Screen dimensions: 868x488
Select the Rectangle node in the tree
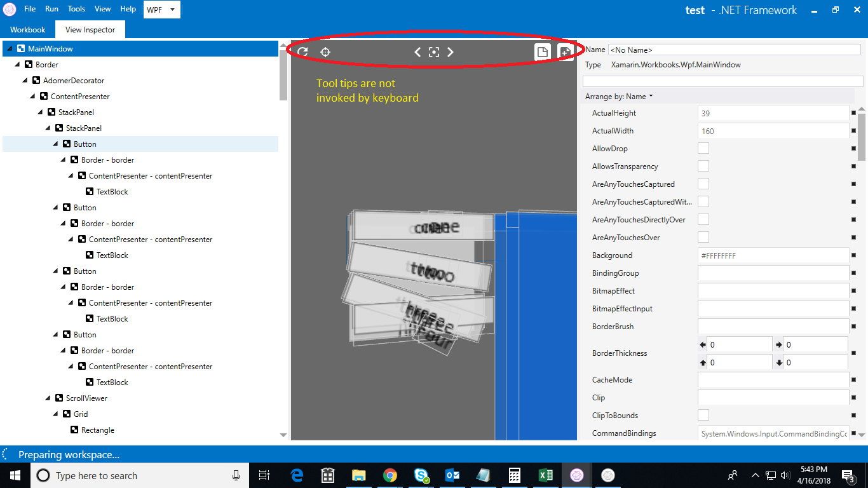click(x=97, y=430)
